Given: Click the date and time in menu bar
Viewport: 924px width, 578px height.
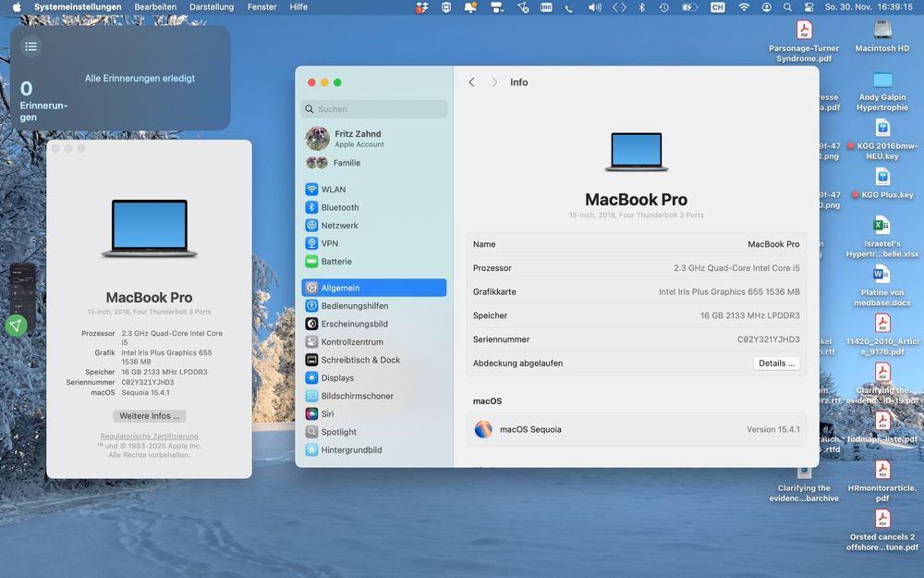Looking at the screenshot, I should click(869, 7).
